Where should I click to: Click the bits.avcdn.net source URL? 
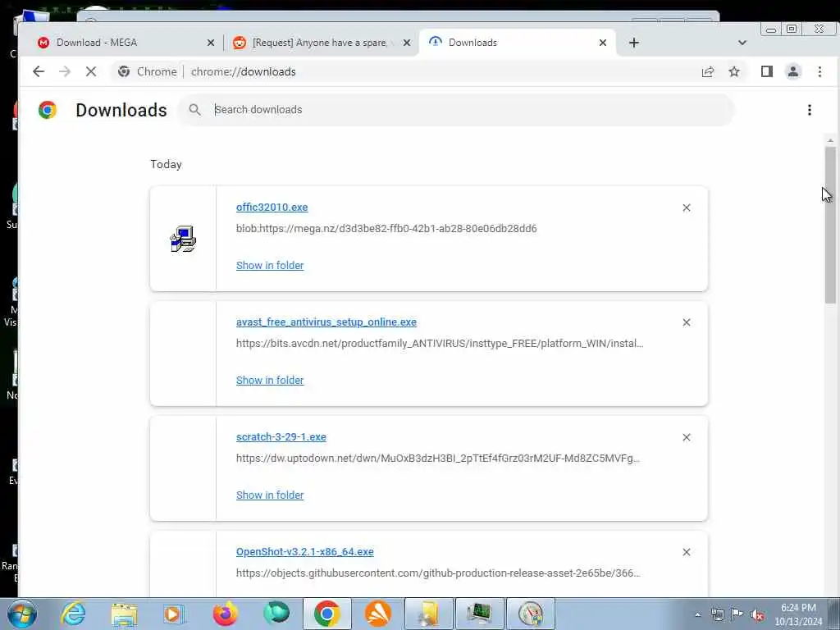coord(440,344)
